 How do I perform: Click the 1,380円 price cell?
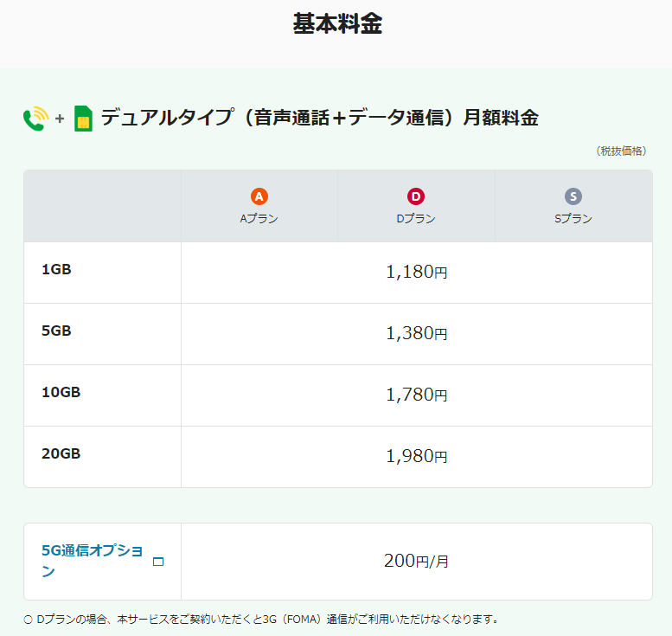pyautogui.click(x=417, y=333)
